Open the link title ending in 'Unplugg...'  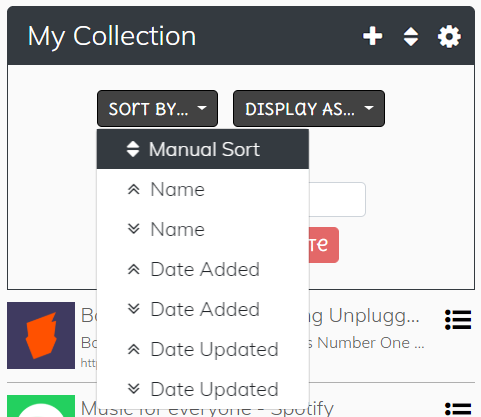tap(364, 316)
